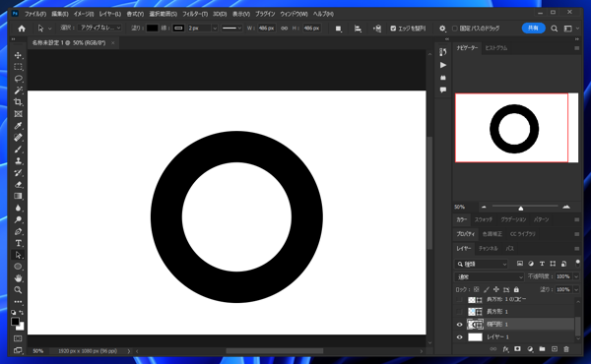Hide the 楕円形 1 layer
This screenshot has height=364, width=591.
tap(459, 324)
